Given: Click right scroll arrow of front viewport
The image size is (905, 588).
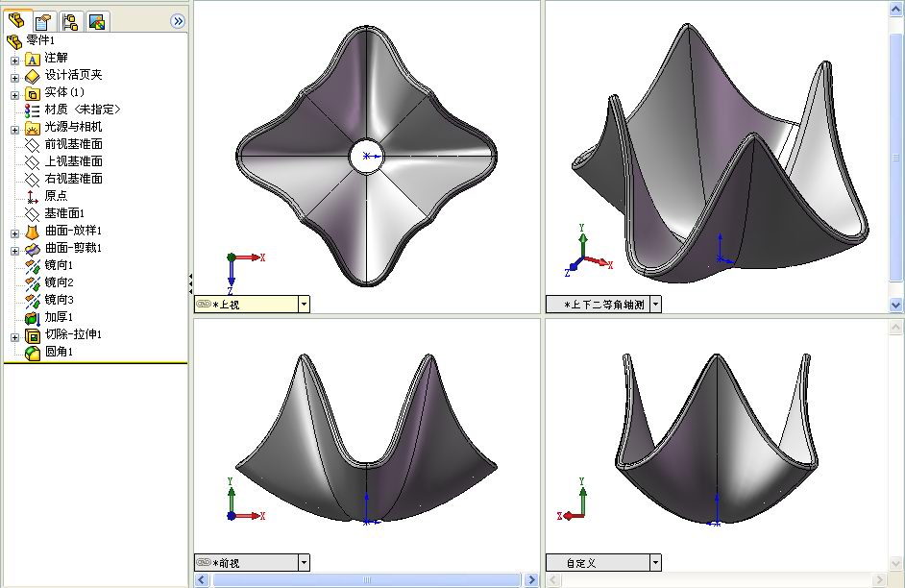Looking at the screenshot, I should [531, 579].
